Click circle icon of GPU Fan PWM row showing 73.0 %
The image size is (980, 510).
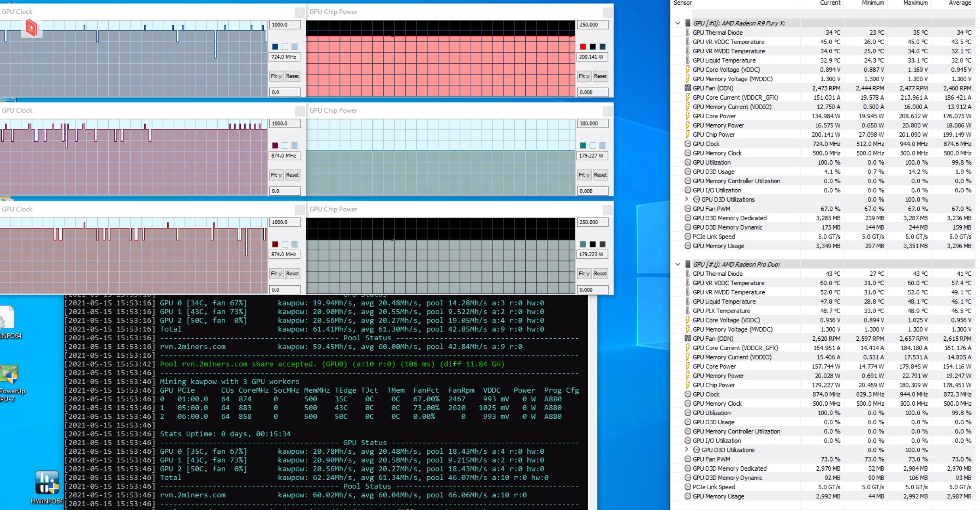click(687, 459)
